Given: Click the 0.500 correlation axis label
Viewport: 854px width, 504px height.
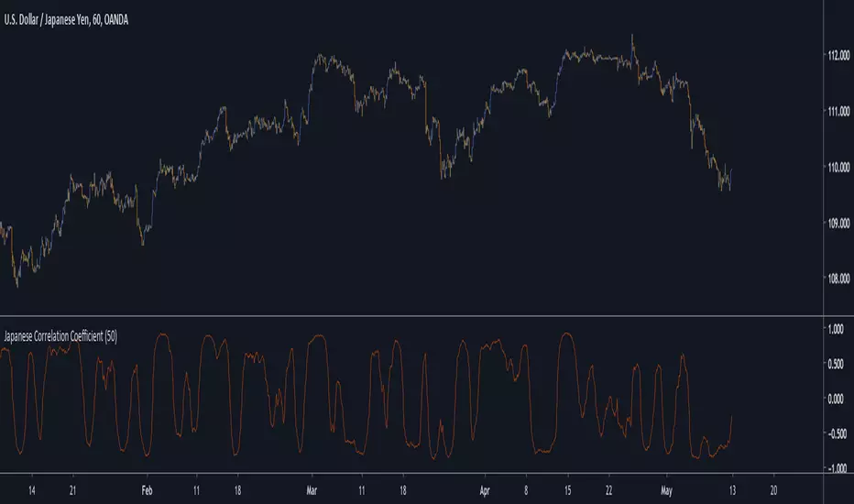Looking at the screenshot, I should point(836,364).
